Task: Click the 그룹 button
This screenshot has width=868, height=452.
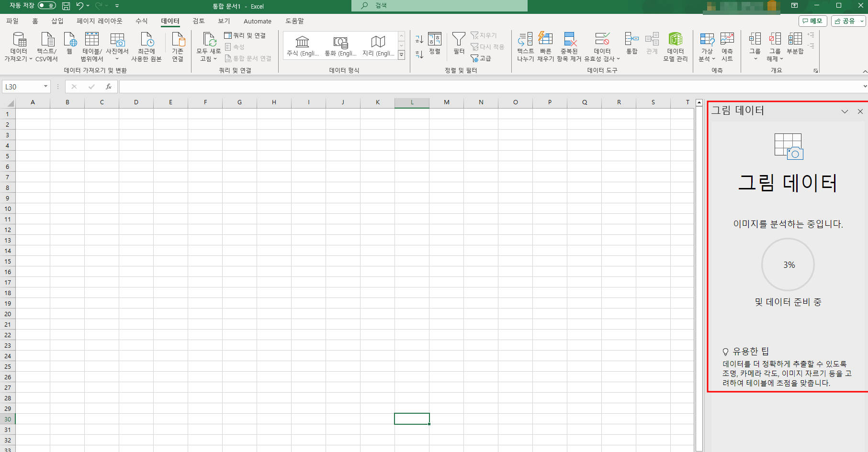Action: [x=755, y=46]
